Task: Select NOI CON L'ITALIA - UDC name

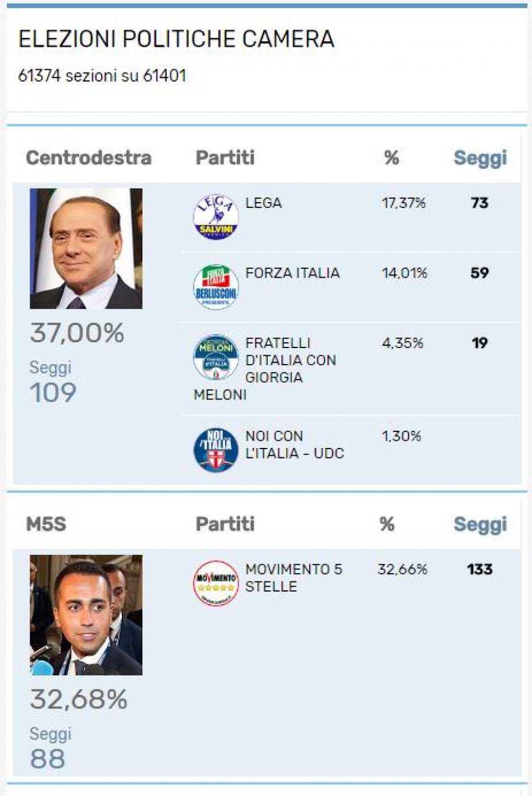Action: (x=294, y=445)
